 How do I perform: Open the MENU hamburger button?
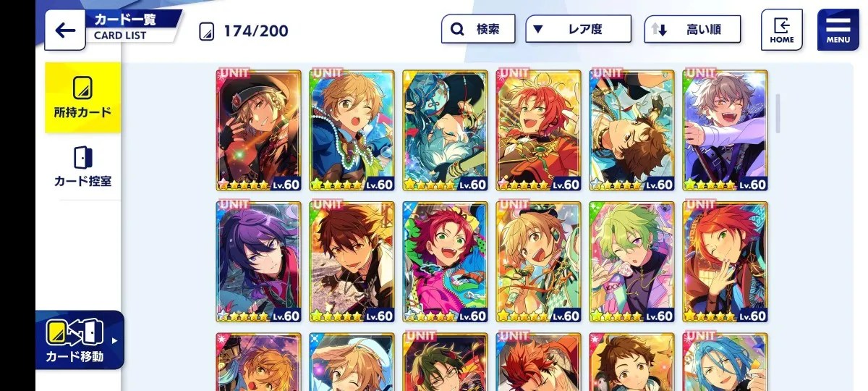[838, 30]
